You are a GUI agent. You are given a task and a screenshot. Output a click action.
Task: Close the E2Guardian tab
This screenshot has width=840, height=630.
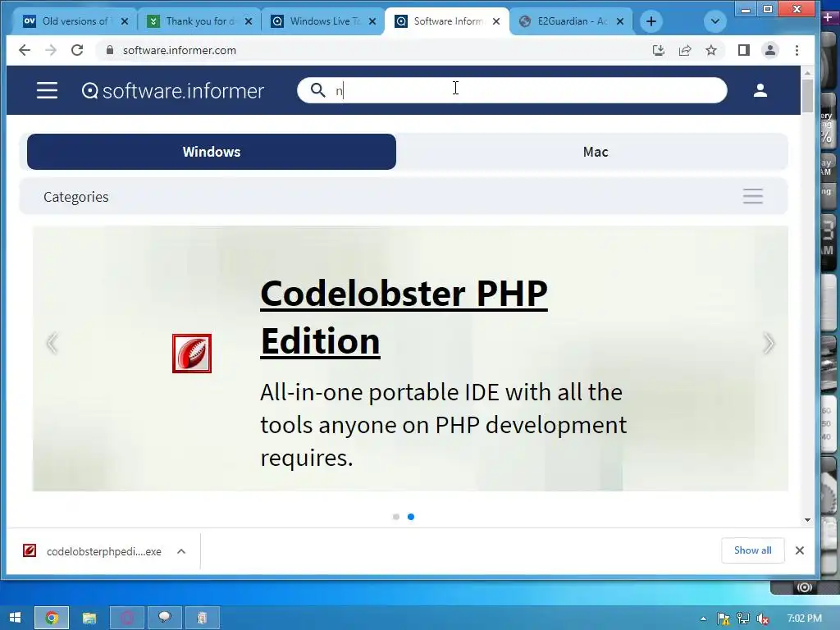pos(620,21)
